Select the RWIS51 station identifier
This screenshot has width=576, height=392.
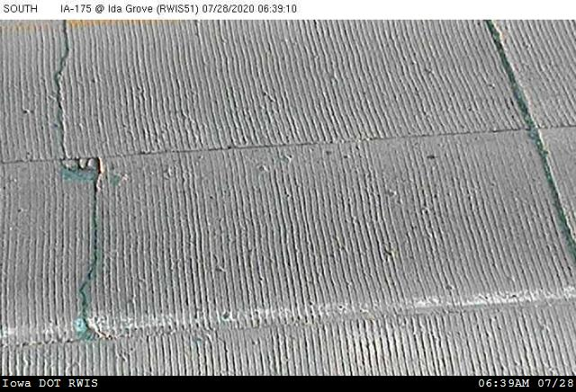206,8
